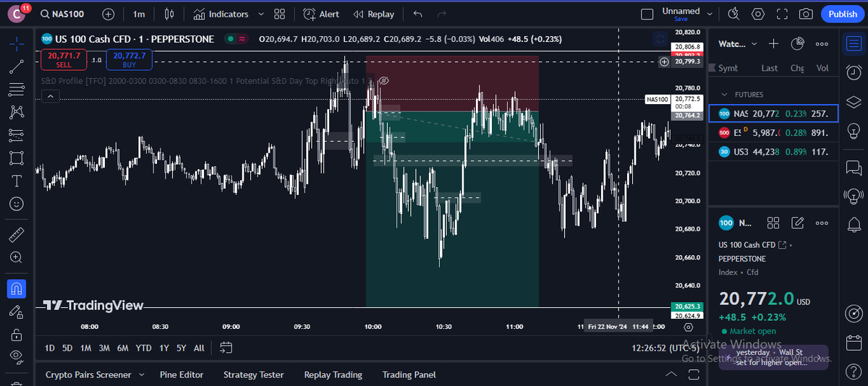Image resolution: width=868 pixels, height=386 pixels.
Task: Open the Trading Panel tab
Action: [x=409, y=374]
